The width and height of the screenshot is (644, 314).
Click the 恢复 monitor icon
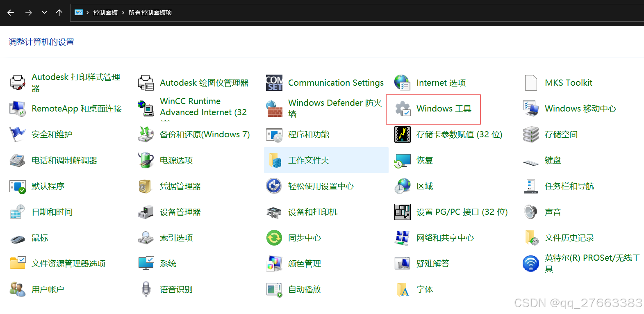pos(403,160)
